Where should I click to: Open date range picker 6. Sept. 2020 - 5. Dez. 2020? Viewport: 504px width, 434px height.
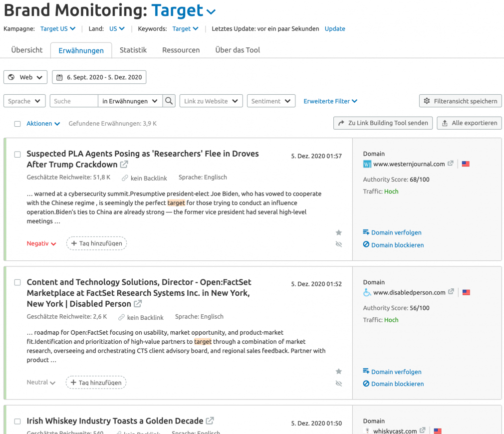pyautogui.click(x=99, y=77)
